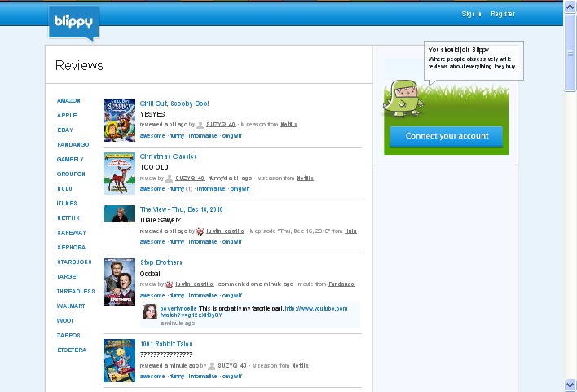
Task: Open SUZYQ_40 avatar on Christmas Classics review
Action: tap(170, 178)
